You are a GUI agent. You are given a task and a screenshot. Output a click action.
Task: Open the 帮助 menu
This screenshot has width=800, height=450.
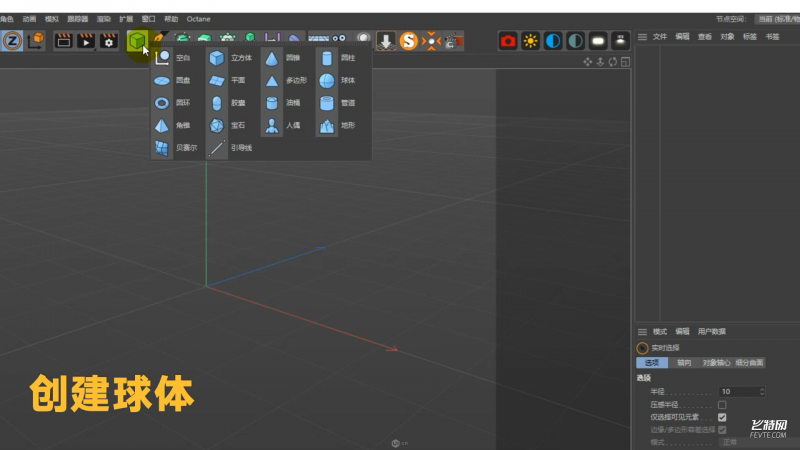point(171,19)
